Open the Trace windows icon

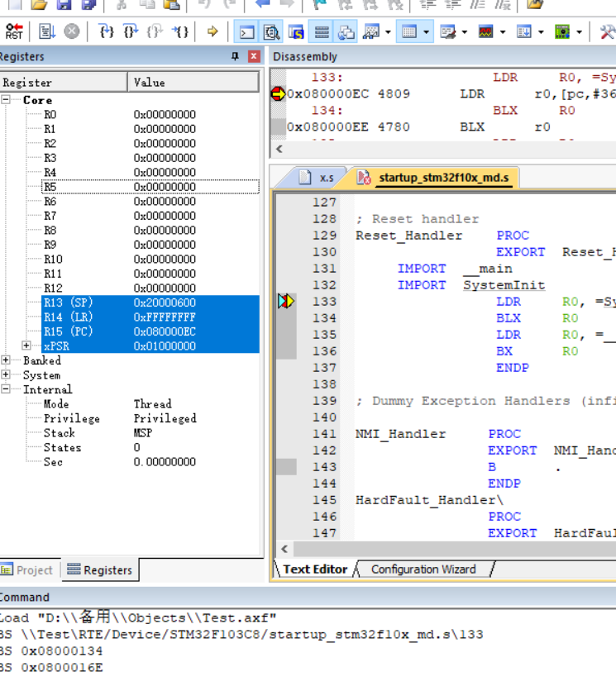click(x=524, y=31)
